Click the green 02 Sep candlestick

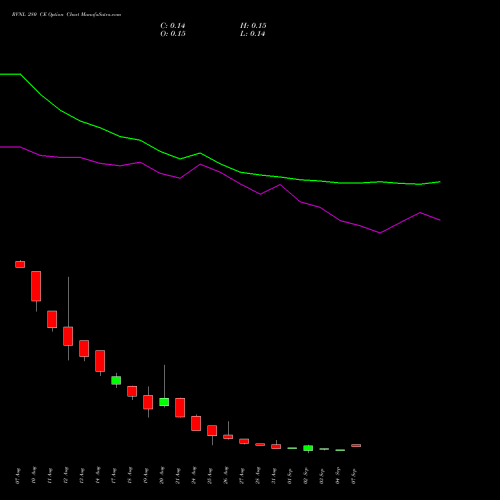(308, 448)
